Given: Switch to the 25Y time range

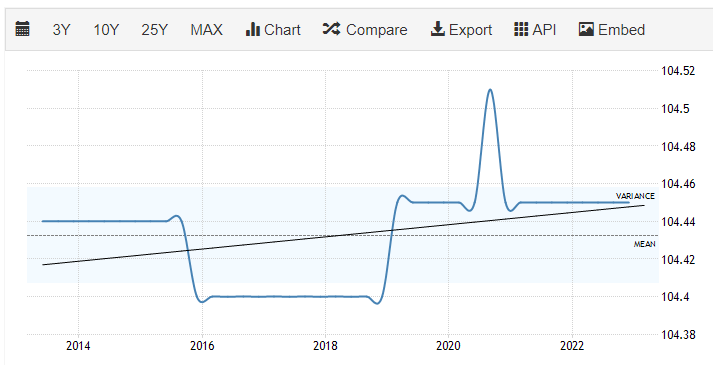Looking at the screenshot, I should point(154,30).
